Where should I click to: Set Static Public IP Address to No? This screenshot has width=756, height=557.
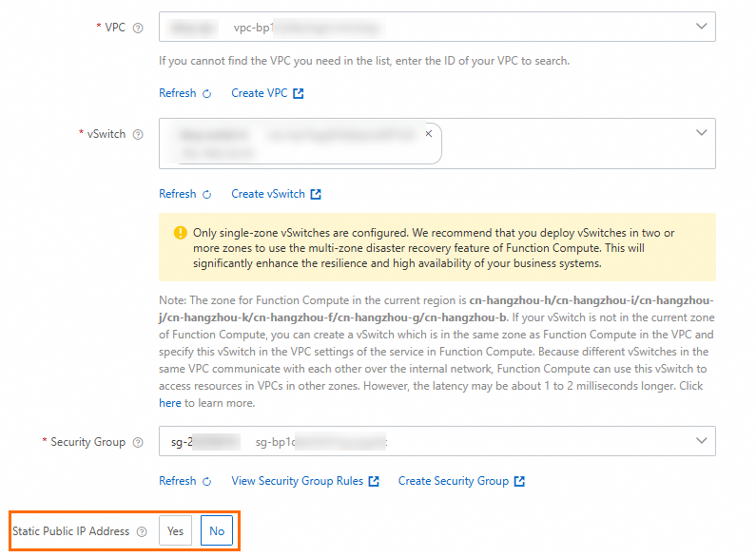tap(217, 531)
